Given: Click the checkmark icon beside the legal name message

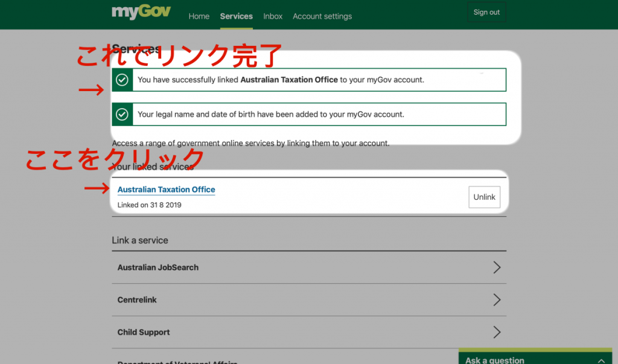Looking at the screenshot, I should click(122, 114).
